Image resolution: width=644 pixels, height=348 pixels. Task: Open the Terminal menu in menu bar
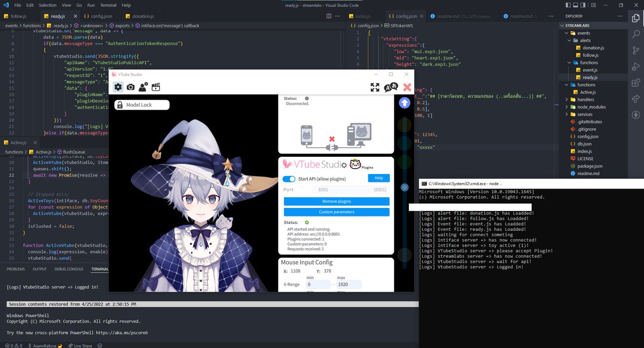point(108,5)
